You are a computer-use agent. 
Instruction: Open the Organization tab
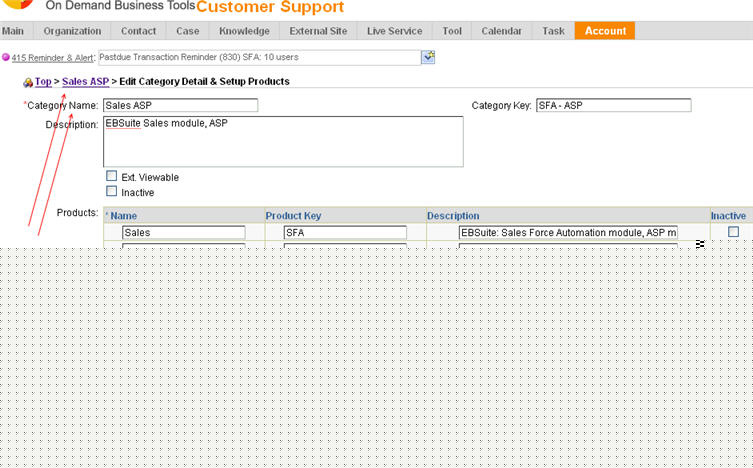[x=72, y=31]
